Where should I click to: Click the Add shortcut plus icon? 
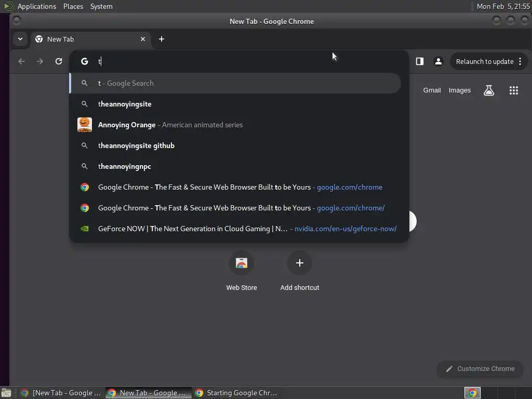click(300, 263)
